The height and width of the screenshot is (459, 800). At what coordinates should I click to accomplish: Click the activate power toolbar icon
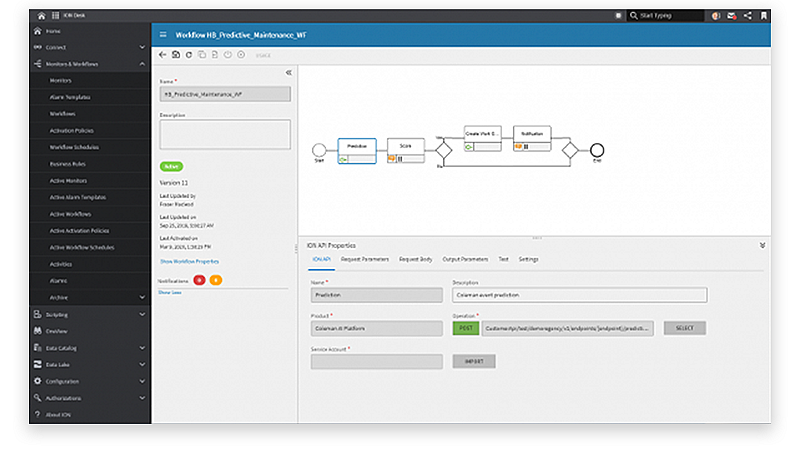(x=228, y=55)
